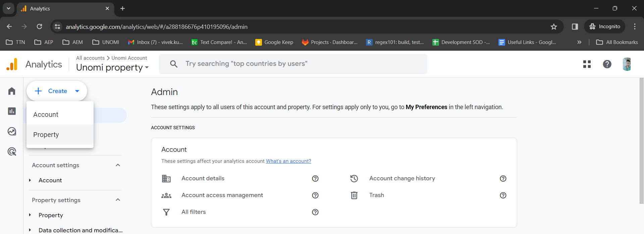Go back to the previous page
Screen dimensions: 644x234
point(9,27)
